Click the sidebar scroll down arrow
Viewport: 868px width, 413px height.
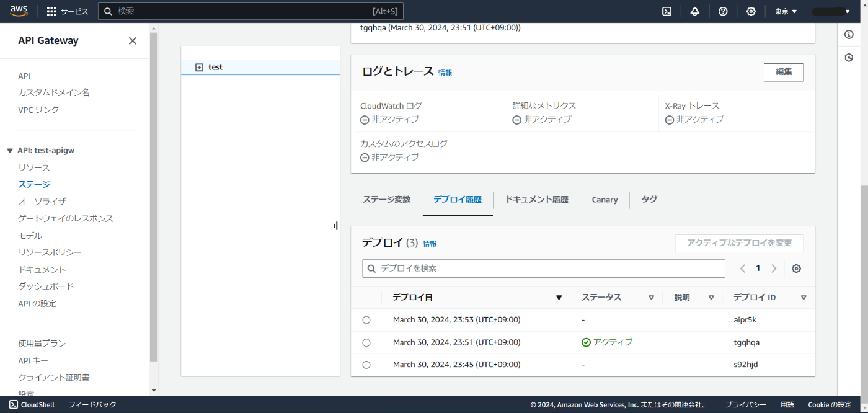point(154,391)
